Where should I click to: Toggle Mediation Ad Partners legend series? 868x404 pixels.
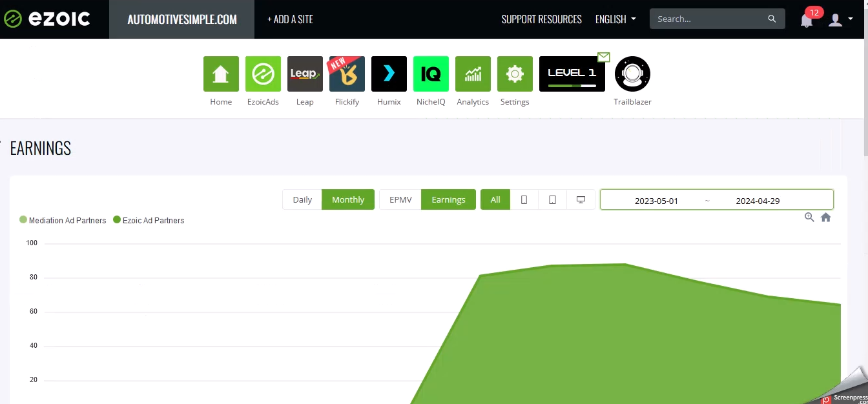click(x=63, y=220)
